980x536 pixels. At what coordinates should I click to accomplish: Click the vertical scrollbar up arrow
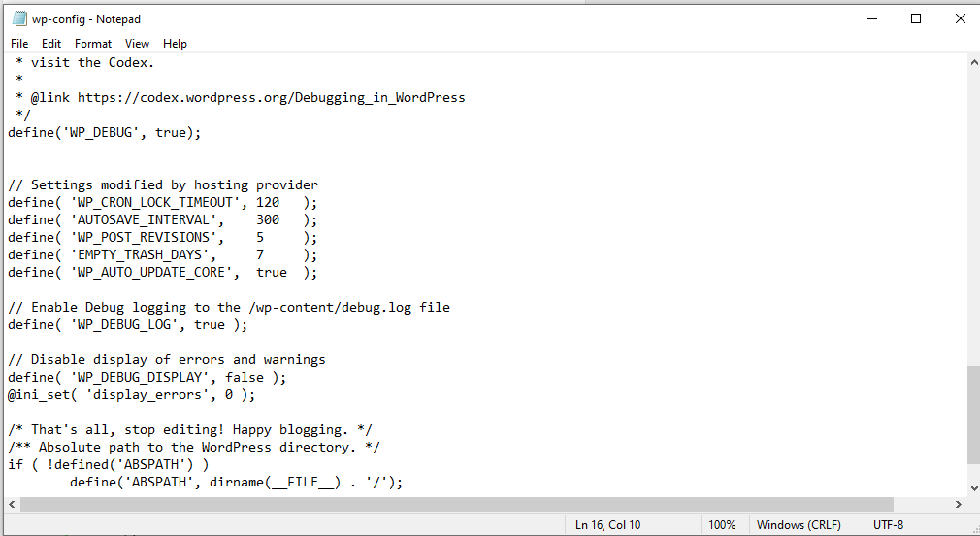click(974, 62)
